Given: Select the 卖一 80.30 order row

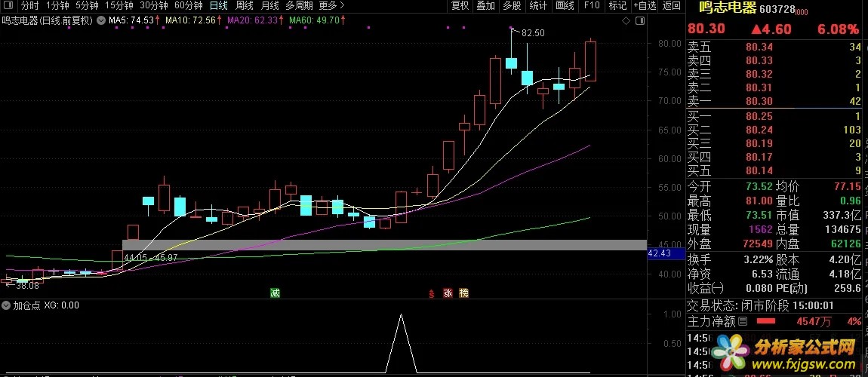Looking at the screenshot, I should click(x=774, y=101).
